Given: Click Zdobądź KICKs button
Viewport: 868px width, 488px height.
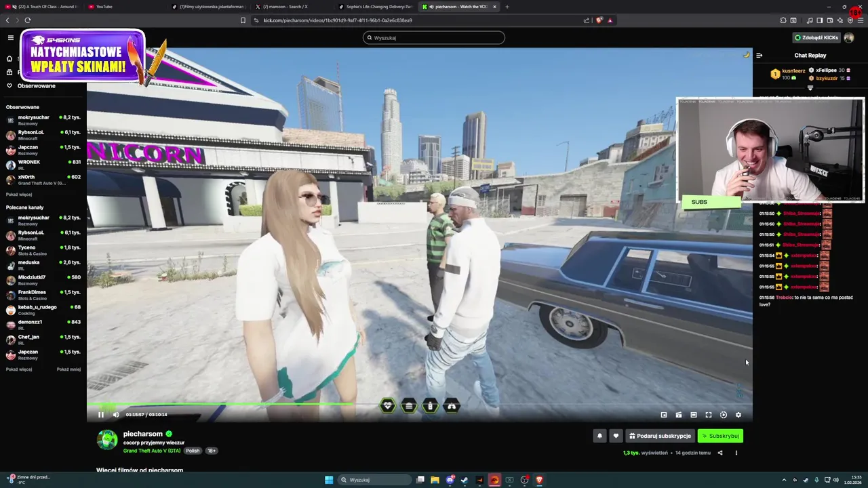Looking at the screenshot, I should pos(816,38).
